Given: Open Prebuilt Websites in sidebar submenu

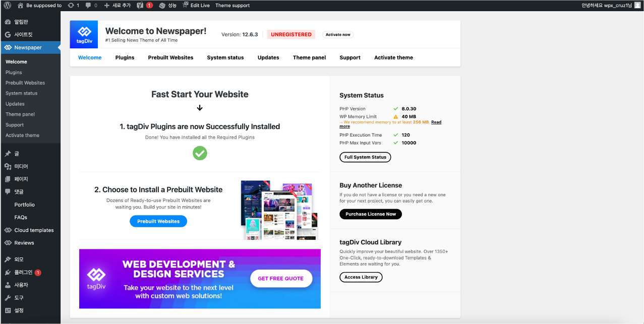Looking at the screenshot, I should [25, 83].
